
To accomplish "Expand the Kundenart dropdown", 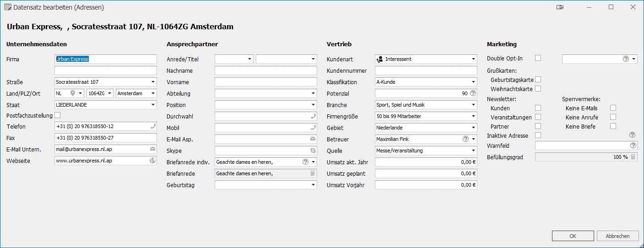I will 473,59.
